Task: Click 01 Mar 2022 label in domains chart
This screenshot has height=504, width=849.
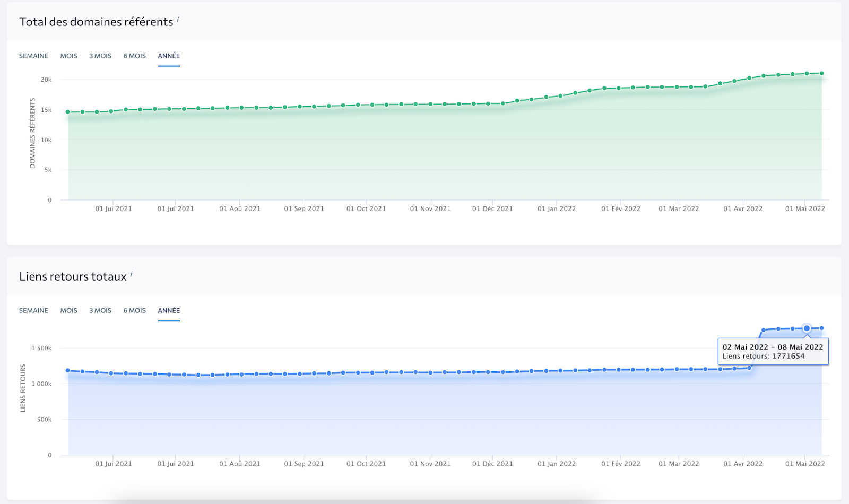Action: (679, 208)
